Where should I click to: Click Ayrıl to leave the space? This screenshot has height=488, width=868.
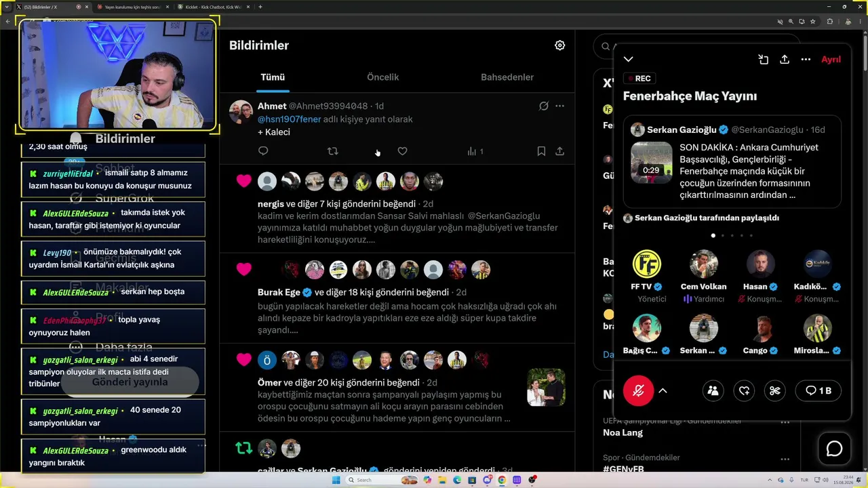point(831,60)
